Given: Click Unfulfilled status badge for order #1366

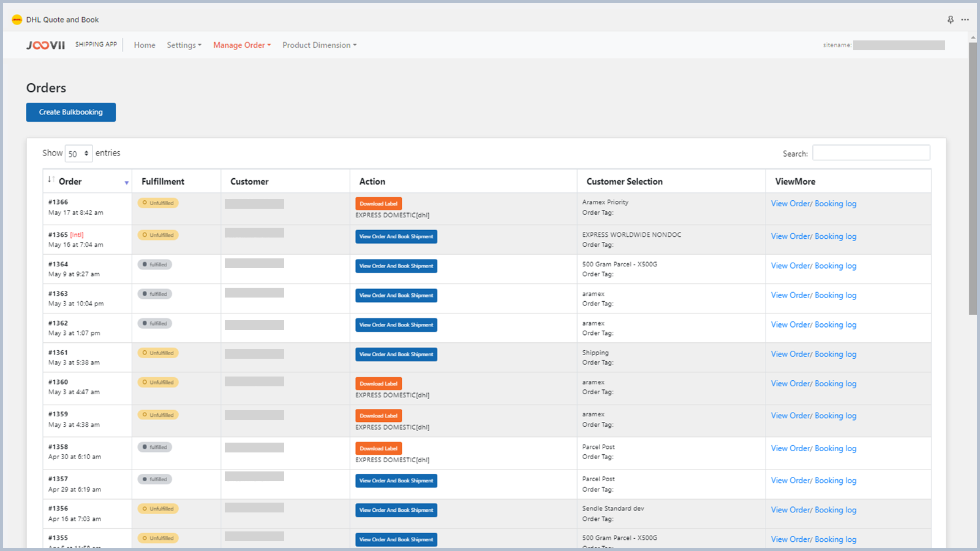Looking at the screenshot, I should [158, 203].
